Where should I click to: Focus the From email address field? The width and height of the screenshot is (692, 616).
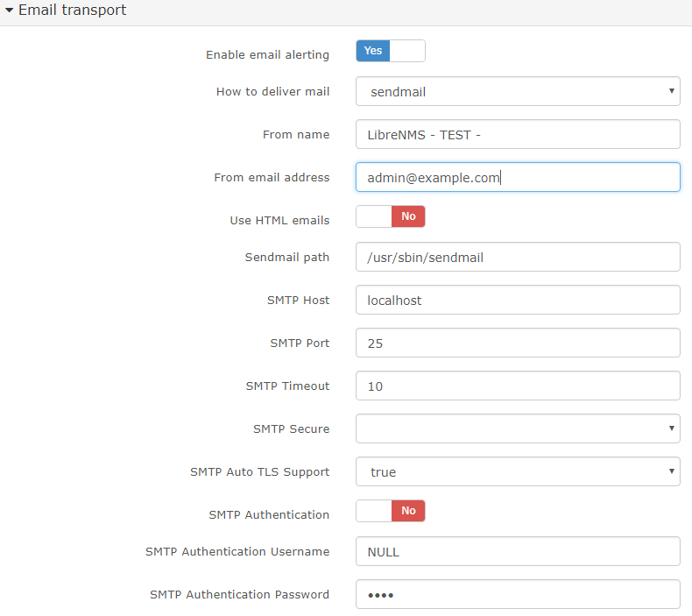518,177
